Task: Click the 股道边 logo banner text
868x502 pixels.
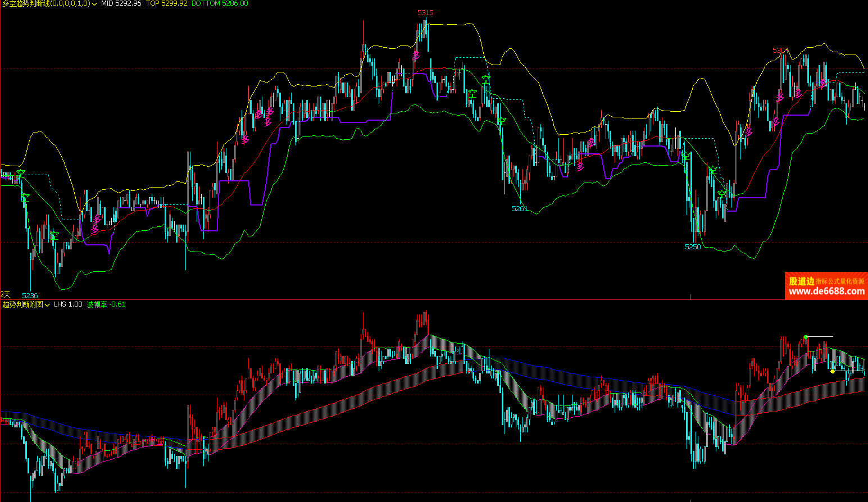Action: (802, 281)
